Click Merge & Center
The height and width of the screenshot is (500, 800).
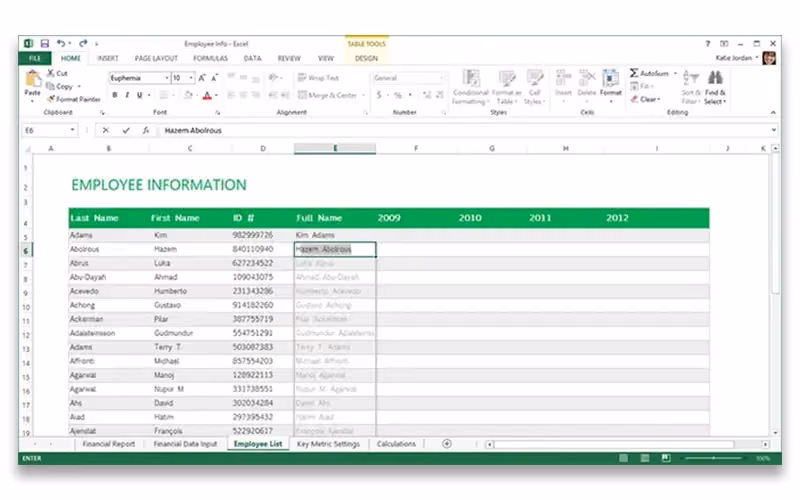327,95
